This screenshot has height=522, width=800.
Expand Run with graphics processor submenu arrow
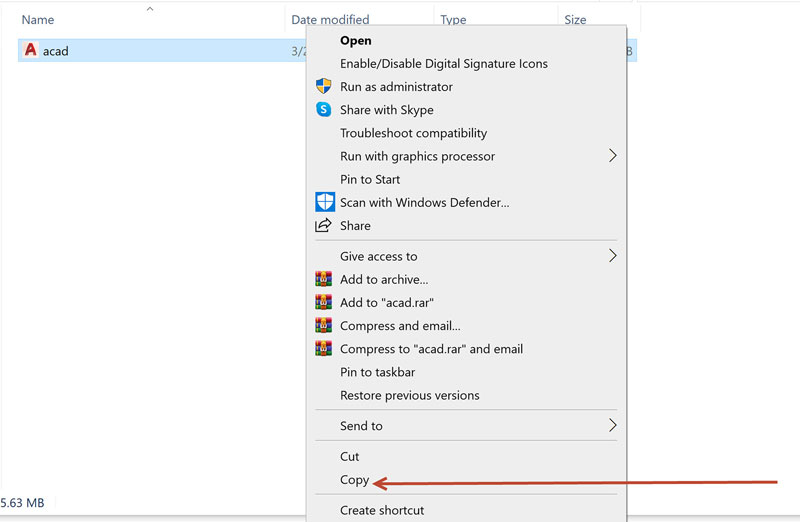pyautogui.click(x=613, y=156)
